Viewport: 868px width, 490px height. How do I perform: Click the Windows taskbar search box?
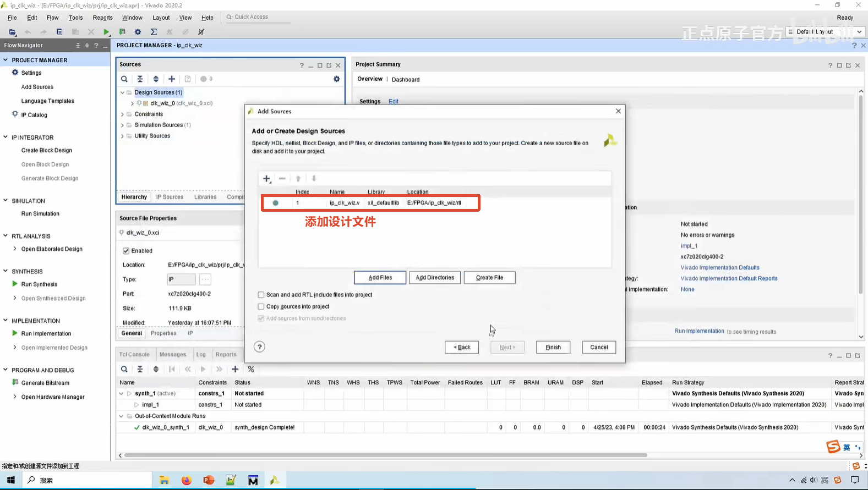point(87,480)
